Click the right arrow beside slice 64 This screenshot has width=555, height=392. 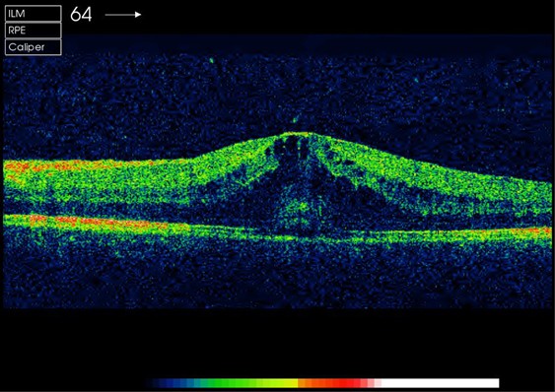123,15
